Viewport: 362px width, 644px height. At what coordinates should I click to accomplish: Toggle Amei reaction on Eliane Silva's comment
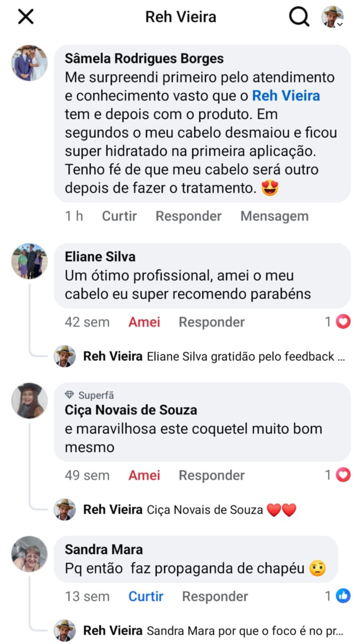(144, 322)
